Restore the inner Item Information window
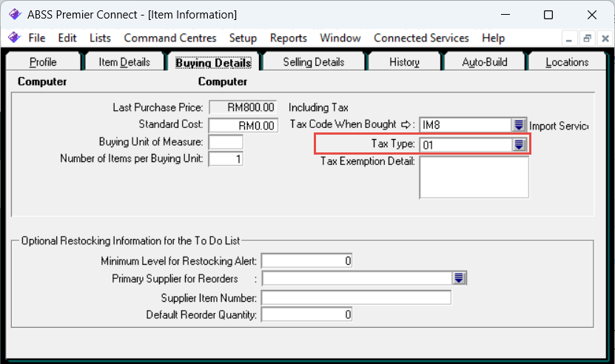 point(587,38)
